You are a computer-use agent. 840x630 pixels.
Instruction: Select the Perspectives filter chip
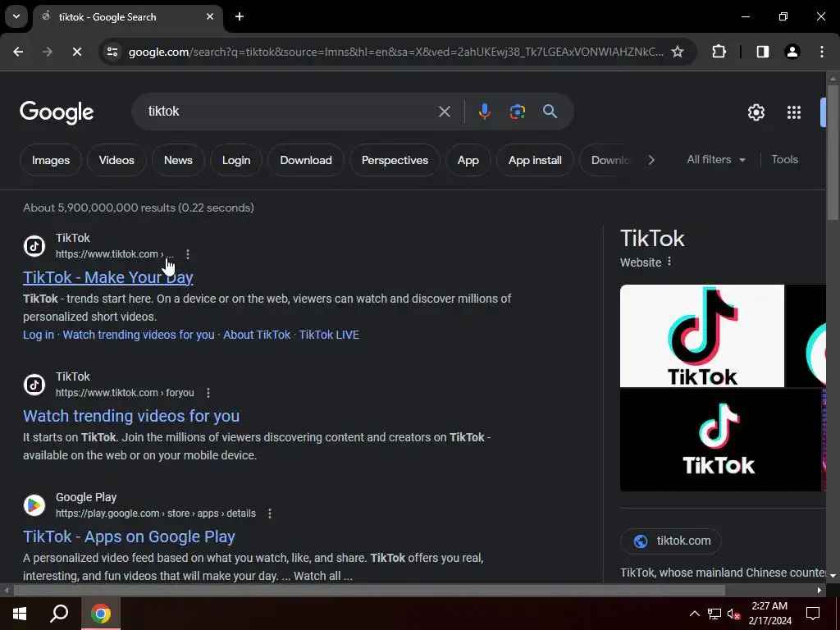click(x=395, y=160)
